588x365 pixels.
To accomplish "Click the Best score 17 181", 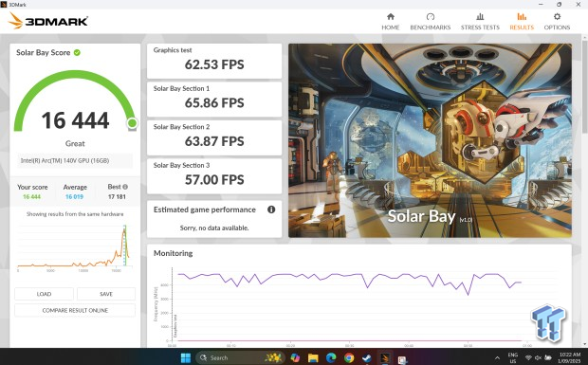I will click(x=117, y=197).
